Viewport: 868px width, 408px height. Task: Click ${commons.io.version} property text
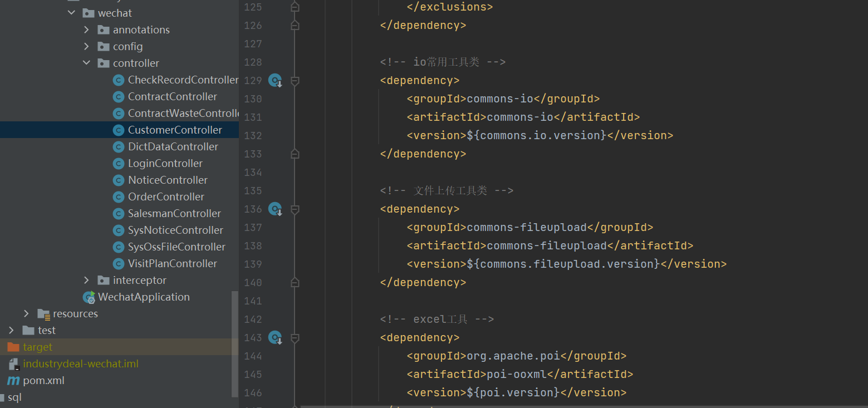[x=536, y=135]
